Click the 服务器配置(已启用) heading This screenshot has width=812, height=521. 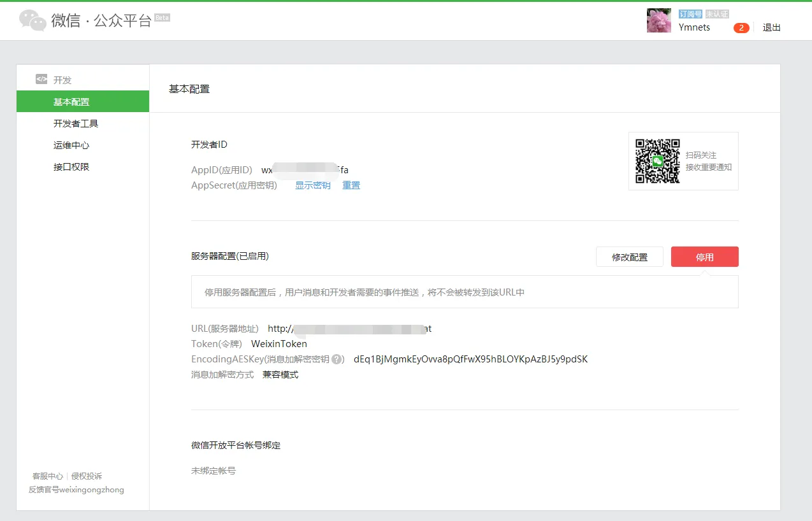[230, 256]
